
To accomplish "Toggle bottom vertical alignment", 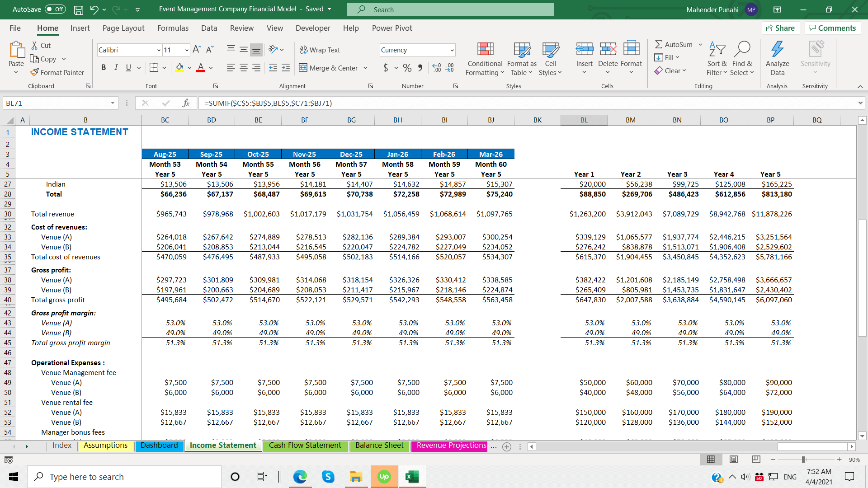I will (x=256, y=50).
